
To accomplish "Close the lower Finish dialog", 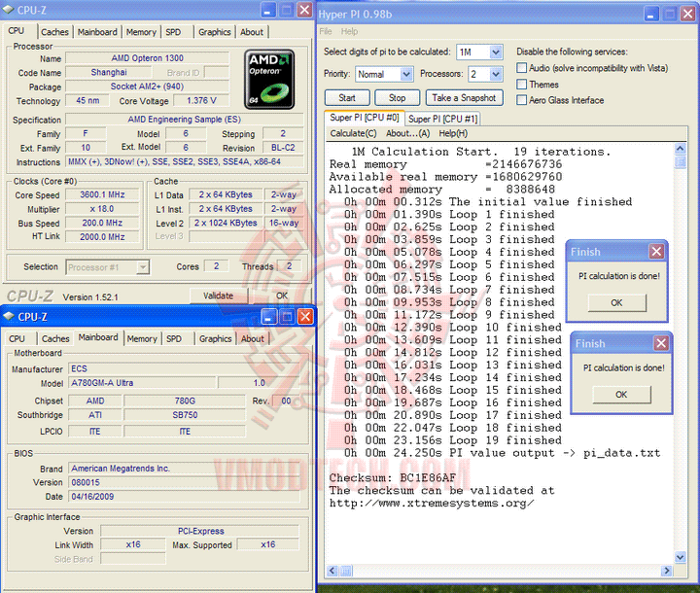I will click(x=661, y=343).
